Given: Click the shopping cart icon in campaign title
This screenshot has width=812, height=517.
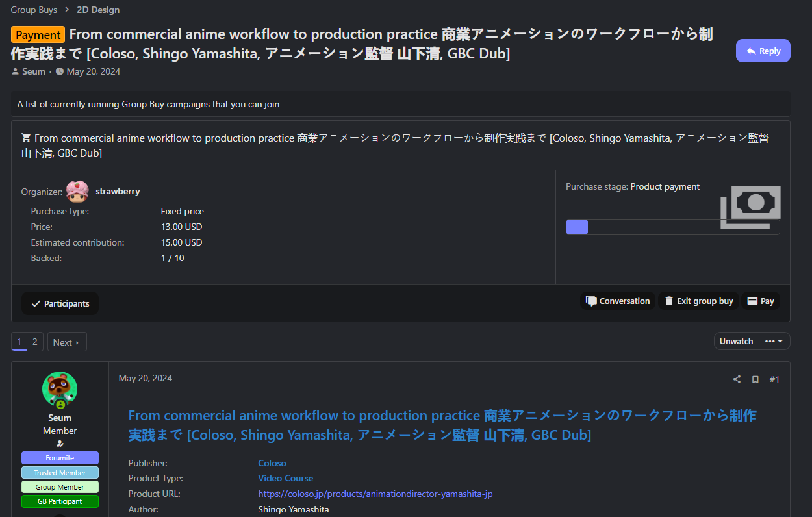Looking at the screenshot, I should pos(26,138).
